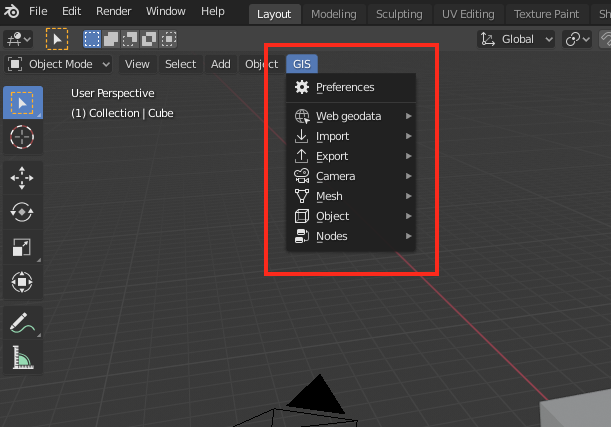Switch to the Modeling workspace tab
The image size is (611, 427).
click(334, 14)
